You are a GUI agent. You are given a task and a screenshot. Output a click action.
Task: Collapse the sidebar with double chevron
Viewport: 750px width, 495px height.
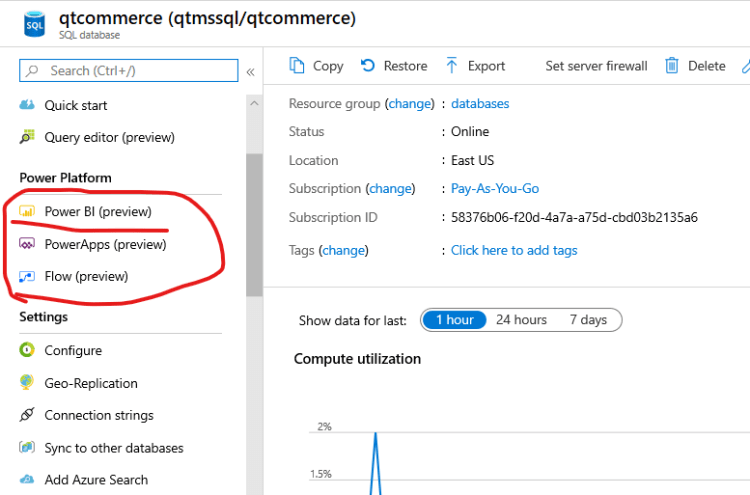[250, 72]
